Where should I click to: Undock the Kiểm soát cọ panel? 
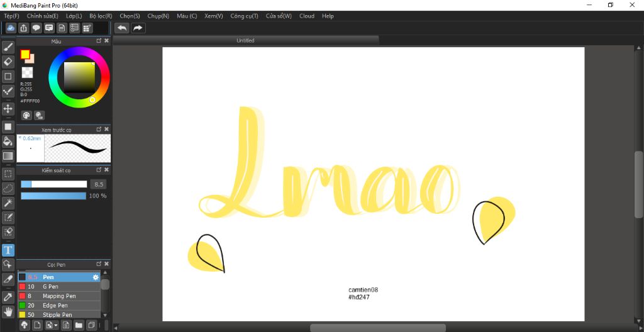pyautogui.click(x=99, y=170)
